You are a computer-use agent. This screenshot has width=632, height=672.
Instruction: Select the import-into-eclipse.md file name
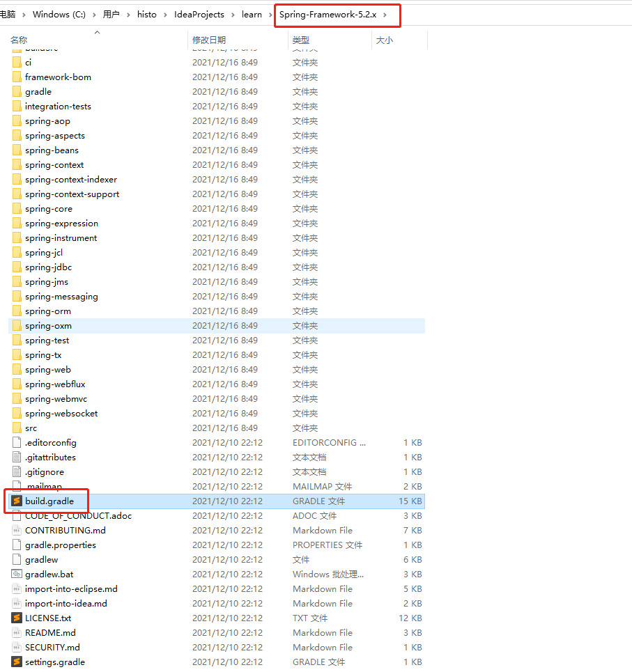click(71, 589)
